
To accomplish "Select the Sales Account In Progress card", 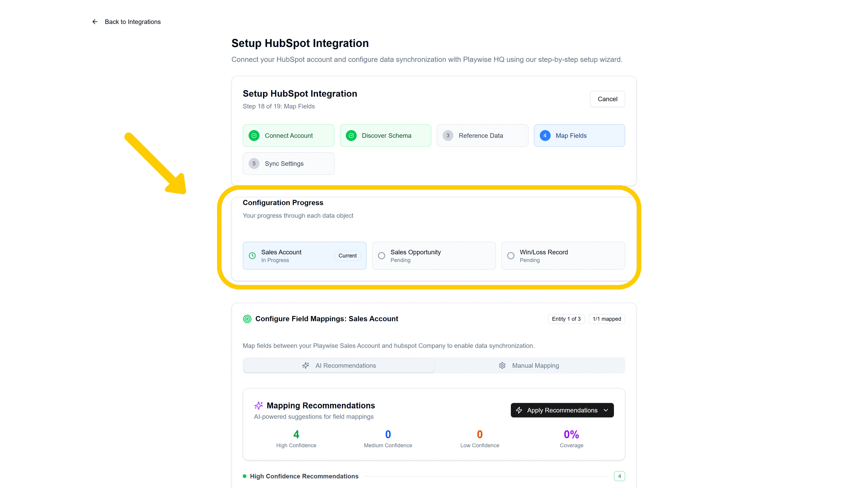I will point(304,256).
